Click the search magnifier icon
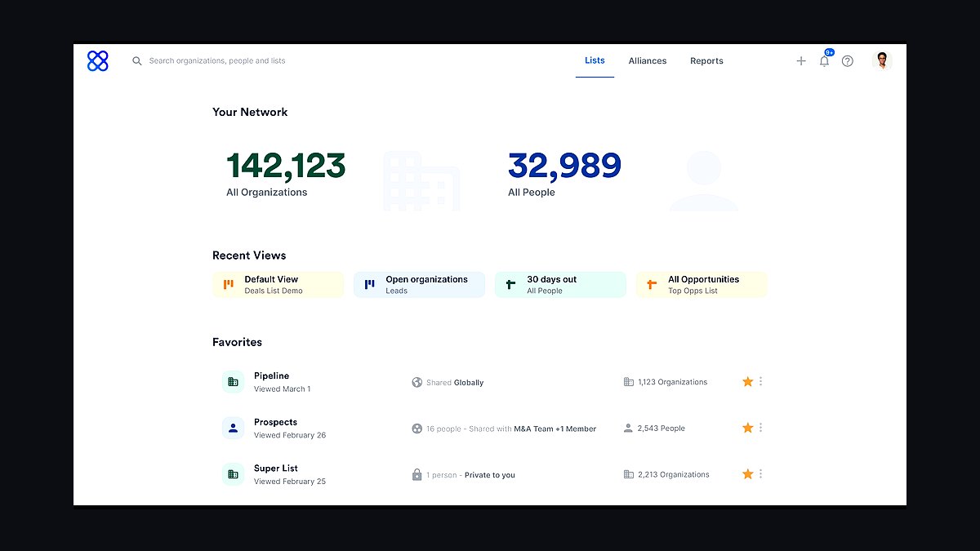 (x=137, y=61)
